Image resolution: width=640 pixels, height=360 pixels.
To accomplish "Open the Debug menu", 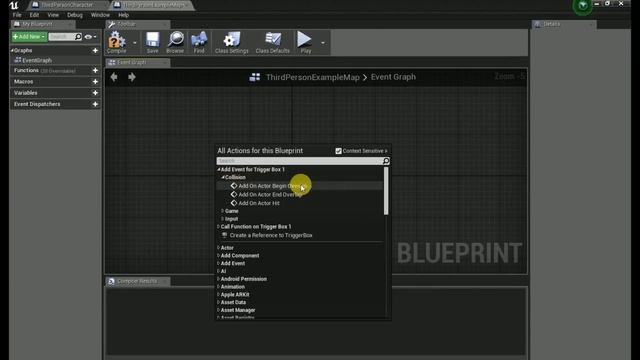I will tap(75, 15).
